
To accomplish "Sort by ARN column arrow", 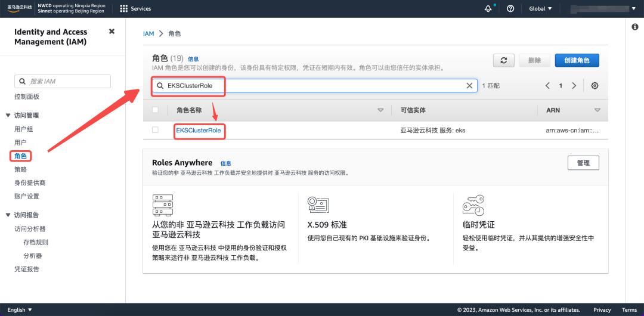I will tap(597, 110).
